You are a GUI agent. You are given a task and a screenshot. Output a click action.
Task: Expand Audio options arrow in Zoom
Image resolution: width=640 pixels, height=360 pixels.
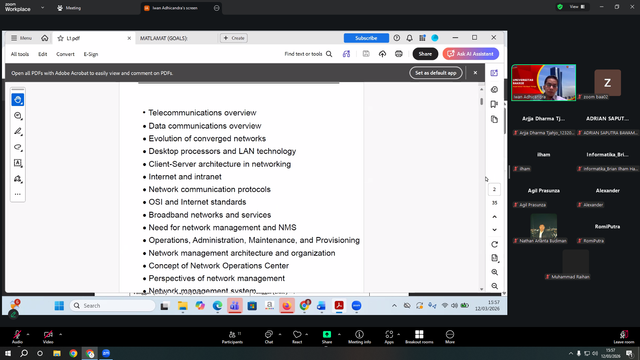click(28, 334)
